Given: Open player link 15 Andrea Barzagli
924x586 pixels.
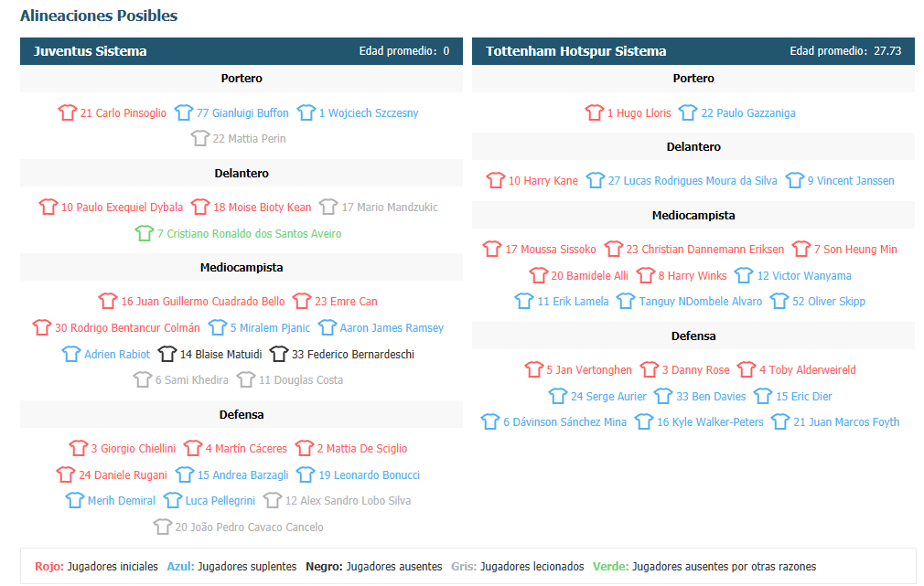Looking at the screenshot, I should (x=242, y=475).
